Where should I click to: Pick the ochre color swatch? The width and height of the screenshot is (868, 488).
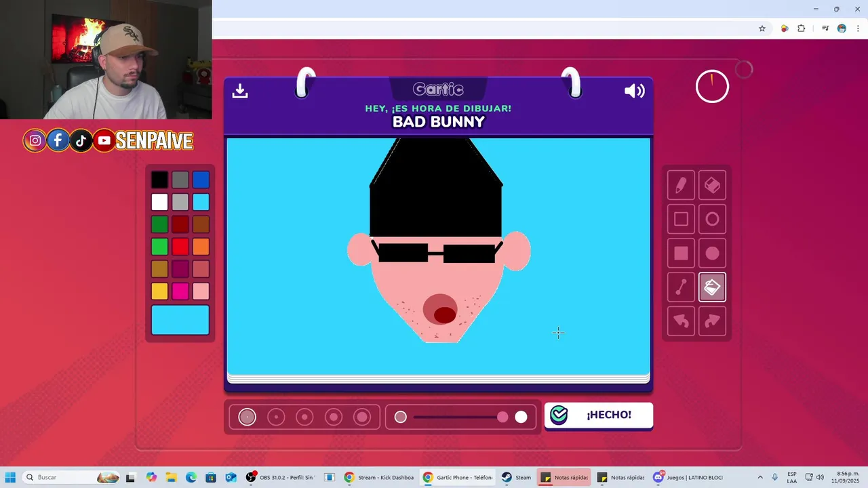click(x=159, y=269)
